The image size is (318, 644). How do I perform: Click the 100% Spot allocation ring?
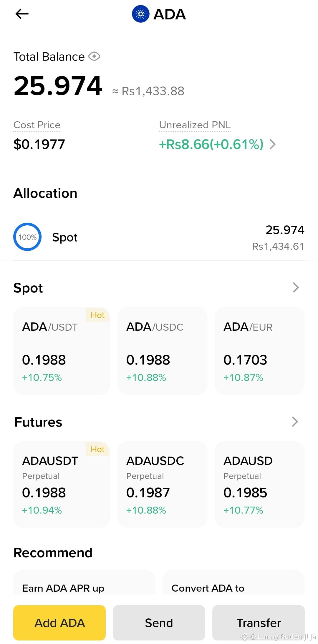27,237
